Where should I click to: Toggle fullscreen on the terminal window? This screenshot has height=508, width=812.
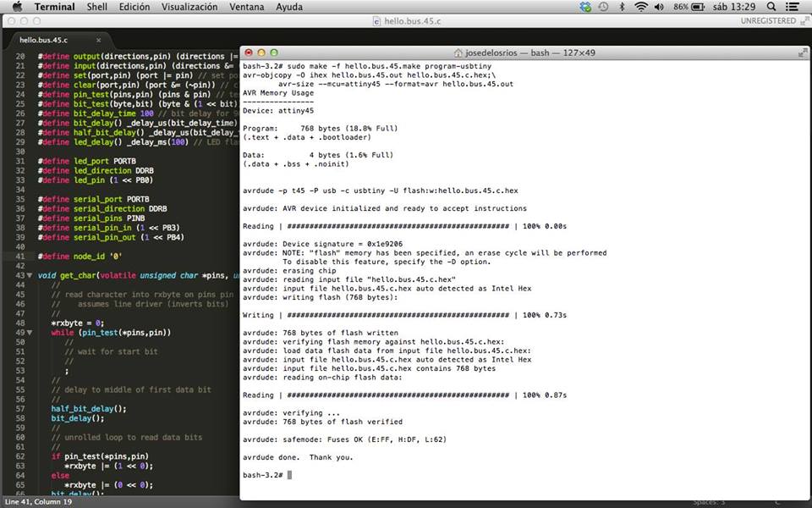point(803,52)
